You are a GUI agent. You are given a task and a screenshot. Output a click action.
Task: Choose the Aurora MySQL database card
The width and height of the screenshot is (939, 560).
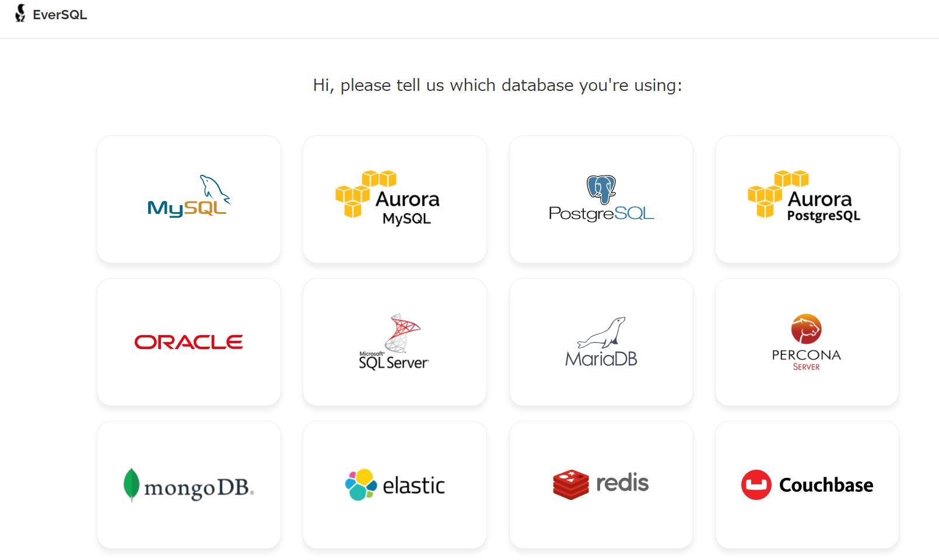(394, 199)
